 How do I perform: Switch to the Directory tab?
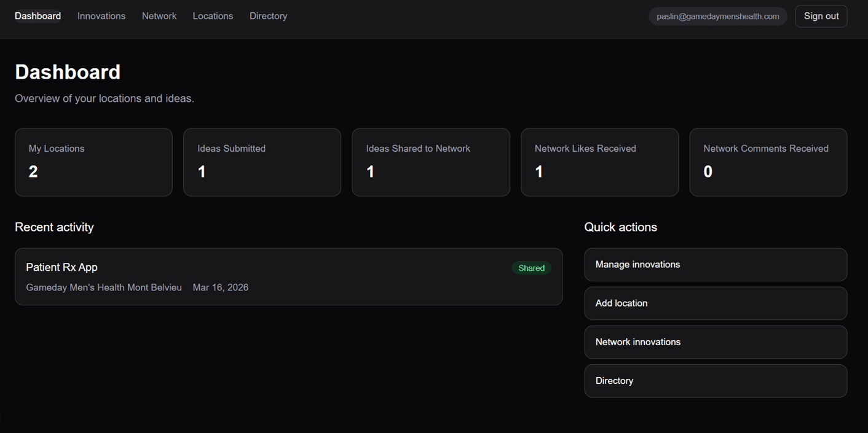point(268,16)
